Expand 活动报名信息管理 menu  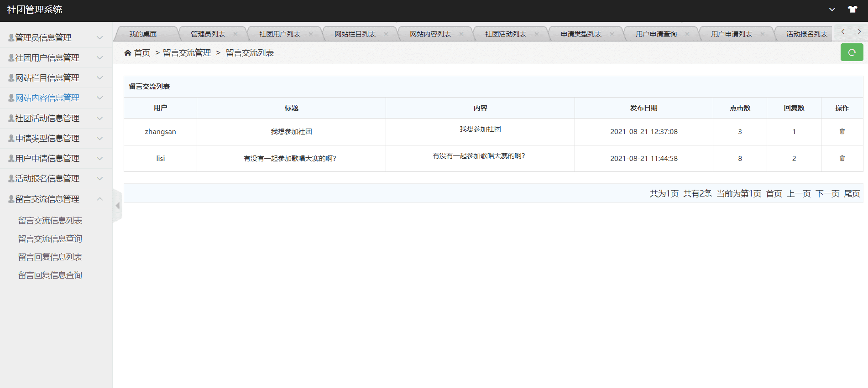pyautogui.click(x=56, y=178)
